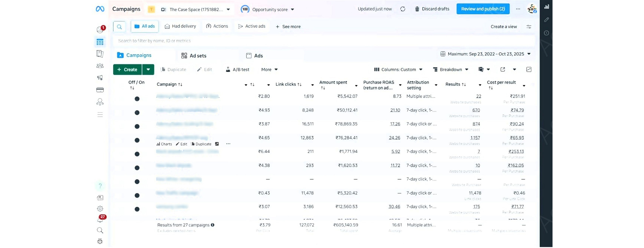The image size is (644, 248).
Task: Expand the Columns: Custom dropdown
Action: click(x=398, y=69)
